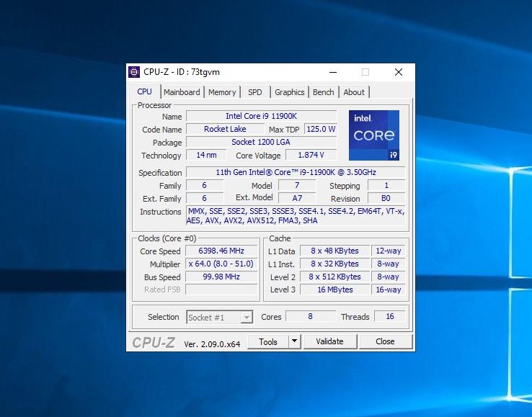The width and height of the screenshot is (532, 417).
Task: Click the Stepping value 1
Action: point(386,185)
